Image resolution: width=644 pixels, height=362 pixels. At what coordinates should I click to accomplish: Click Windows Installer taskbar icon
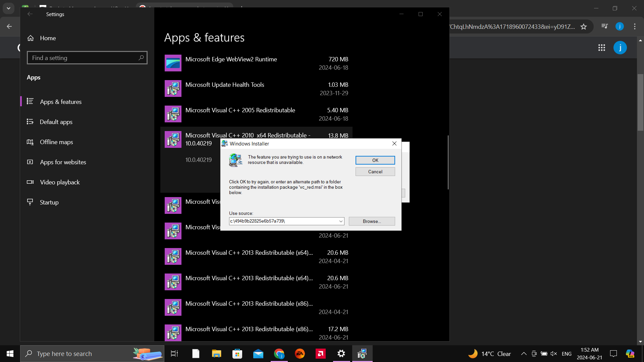coord(362,354)
